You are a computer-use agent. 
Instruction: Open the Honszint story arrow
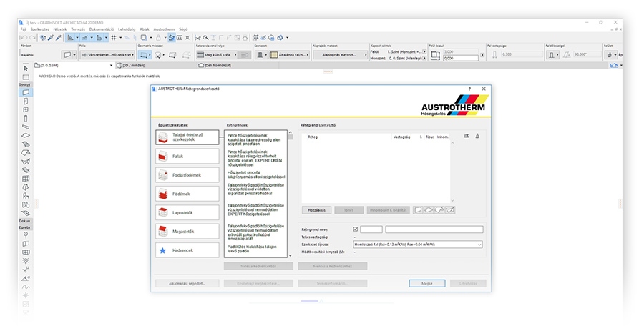pyautogui.click(x=424, y=59)
